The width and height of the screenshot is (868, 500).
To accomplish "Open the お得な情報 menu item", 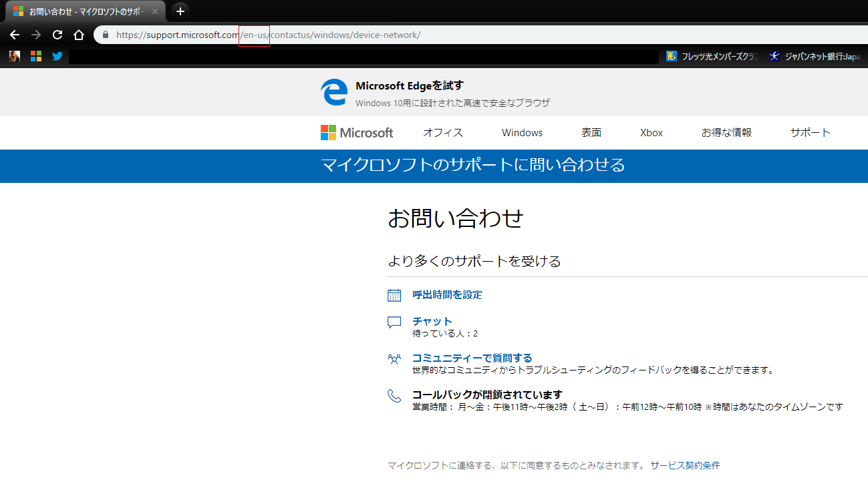I will (726, 132).
